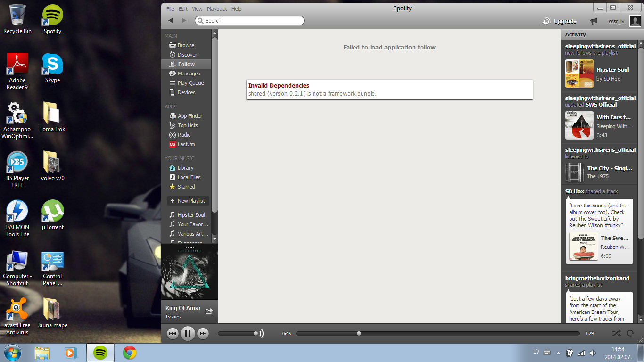The height and width of the screenshot is (362, 644).
Task: Open the Windows Start button
Action: [12, 353]
